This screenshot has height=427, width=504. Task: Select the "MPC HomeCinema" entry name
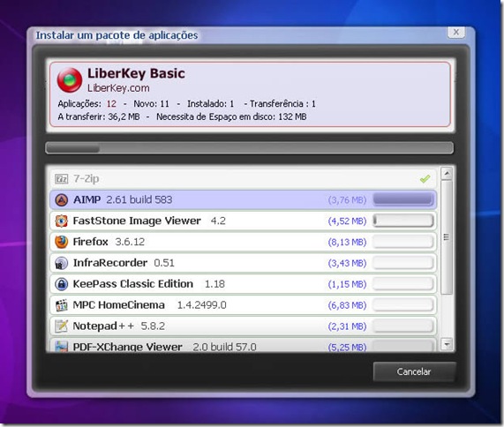point(119,305)
